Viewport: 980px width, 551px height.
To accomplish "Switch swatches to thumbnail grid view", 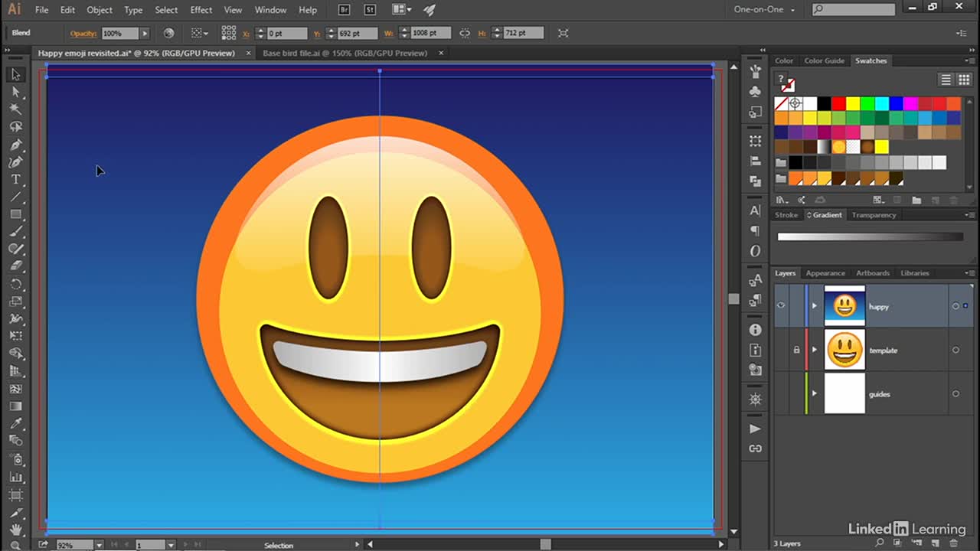I will point(964,80).
